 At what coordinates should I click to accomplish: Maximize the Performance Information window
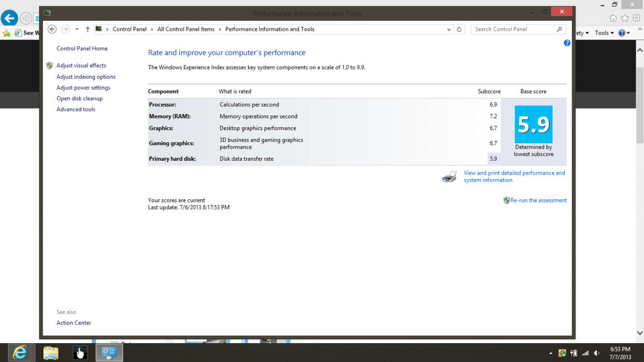point(545,12)
